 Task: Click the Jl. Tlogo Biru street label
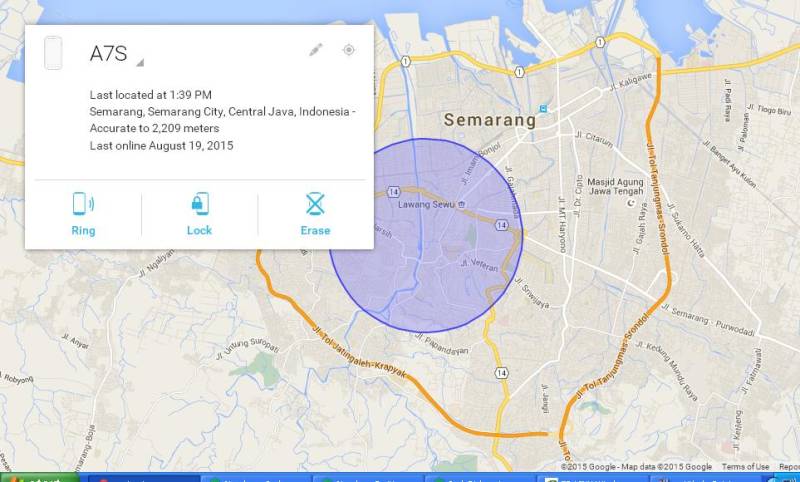[768, 109]
